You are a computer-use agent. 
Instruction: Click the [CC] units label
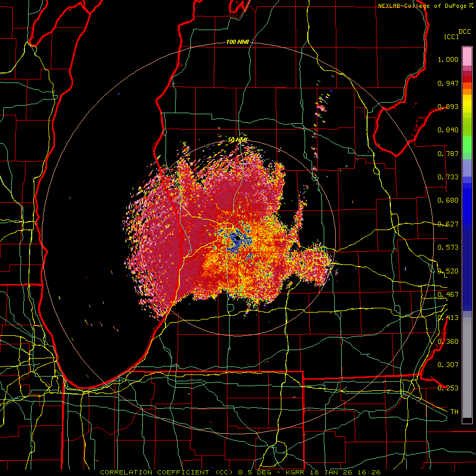click(451, 36)
